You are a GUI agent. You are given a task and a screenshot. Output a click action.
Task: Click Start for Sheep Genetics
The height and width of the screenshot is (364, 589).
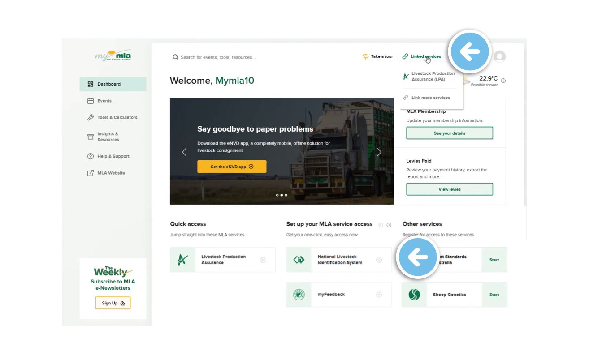coord(494,295)
